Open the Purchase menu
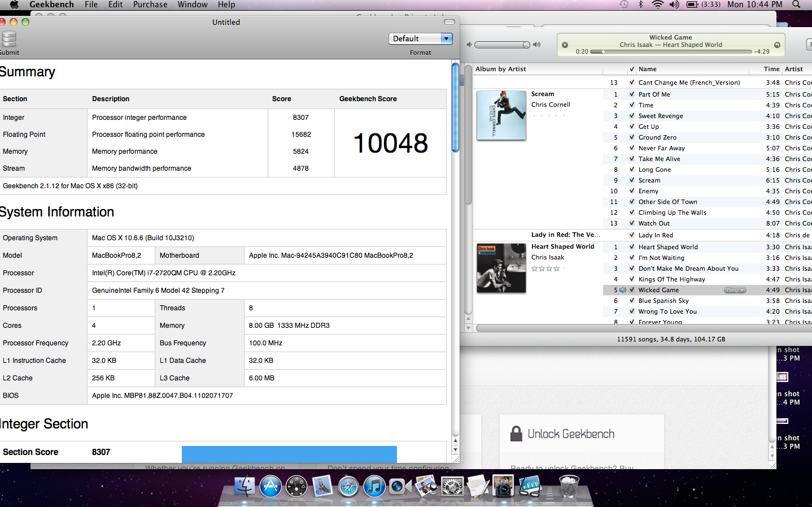Image resolution: width=812 pixels, height=507 pixels. click(x=150, y=5)
